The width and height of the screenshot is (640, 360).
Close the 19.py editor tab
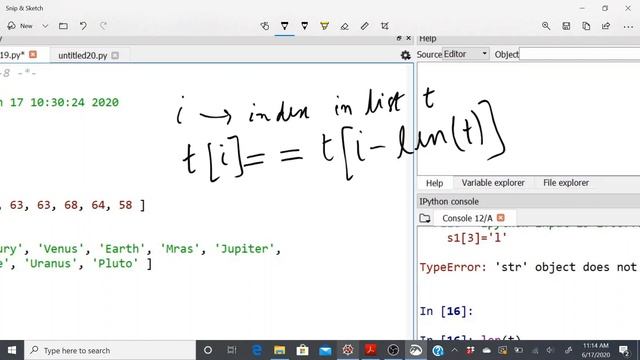pos(33,54)
